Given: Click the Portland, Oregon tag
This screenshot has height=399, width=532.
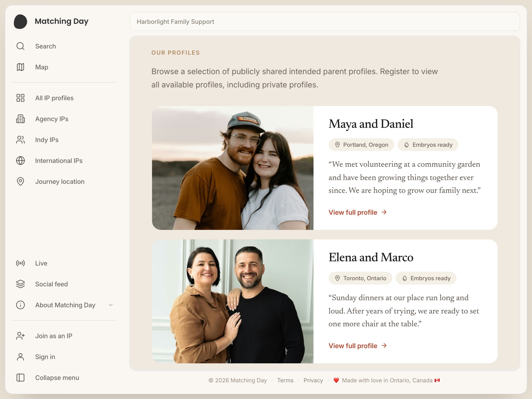Looking at the screenshot, I should point(361,145).
